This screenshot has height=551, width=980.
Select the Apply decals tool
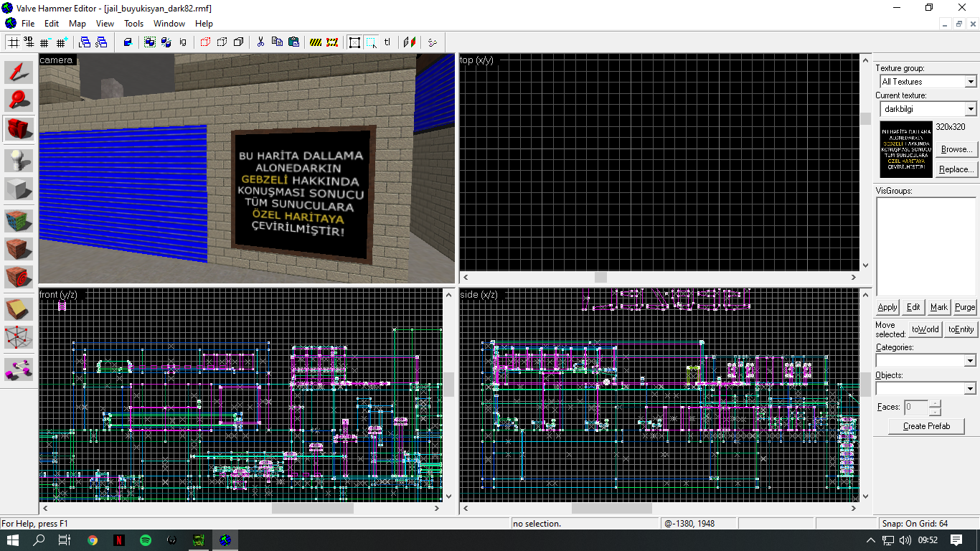tap(19, 278)
